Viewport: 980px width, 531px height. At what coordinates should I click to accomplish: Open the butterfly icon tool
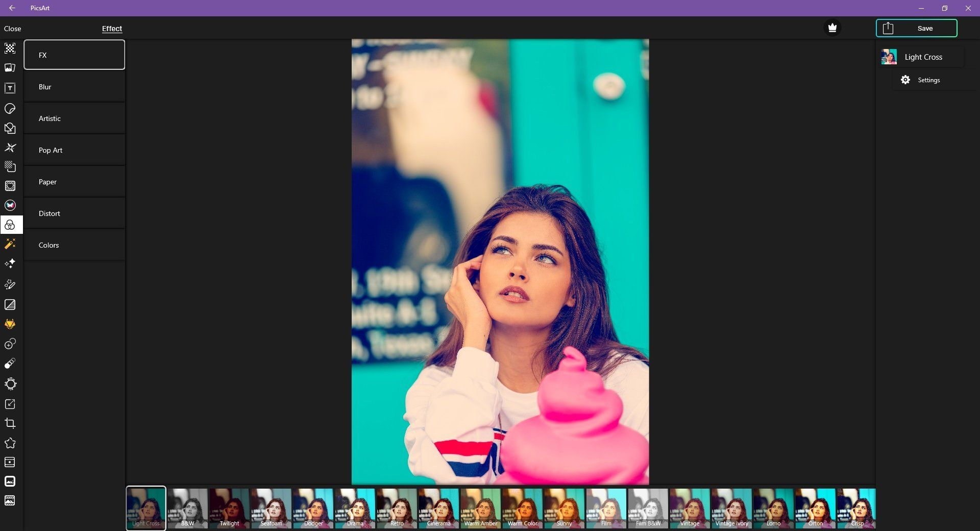tap(10, 205)
